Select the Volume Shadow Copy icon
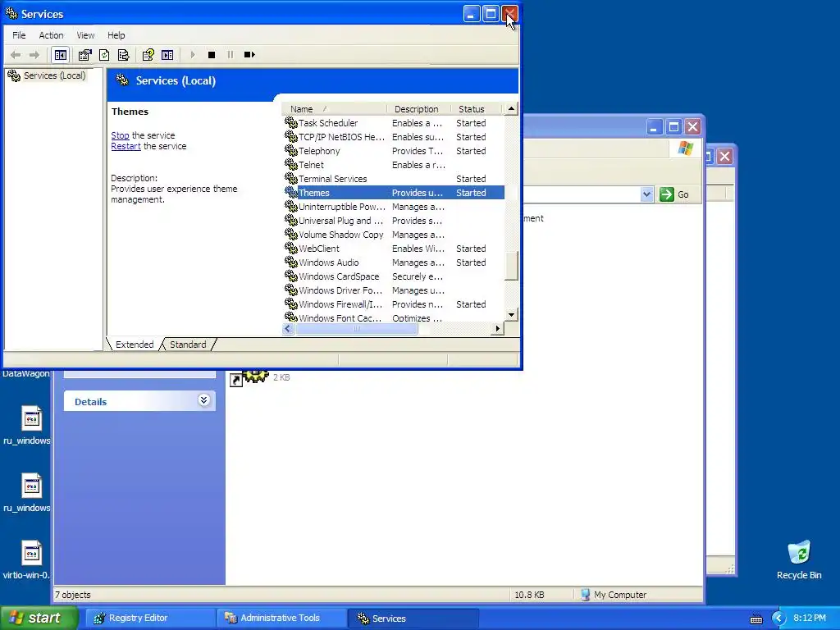 click(x=291, y=234)
